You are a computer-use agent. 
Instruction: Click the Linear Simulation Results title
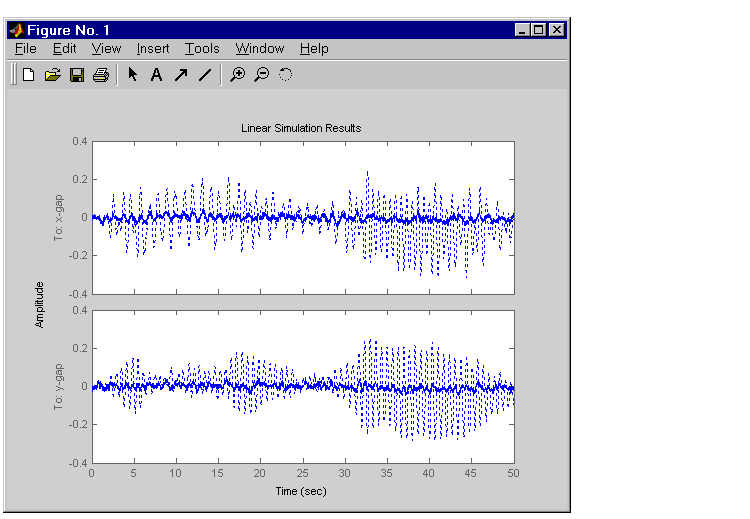point(301,128)
